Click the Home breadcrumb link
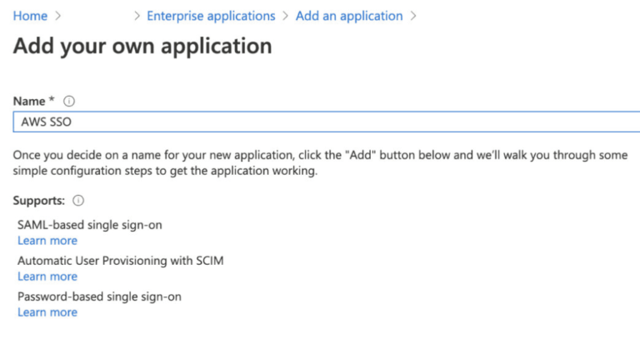Screen dimensions: 640x364 pyautogui.click(x=30, y=16)
